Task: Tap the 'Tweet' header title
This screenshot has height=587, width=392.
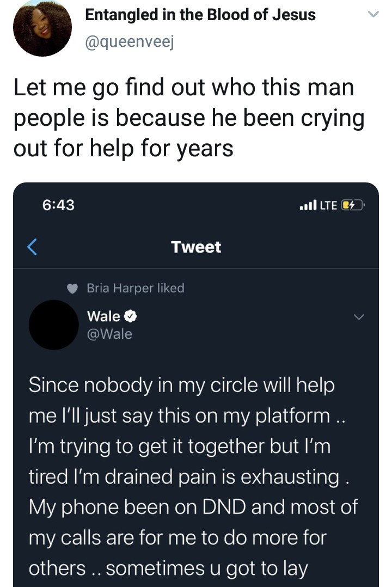Action: [x=196, y=247]
